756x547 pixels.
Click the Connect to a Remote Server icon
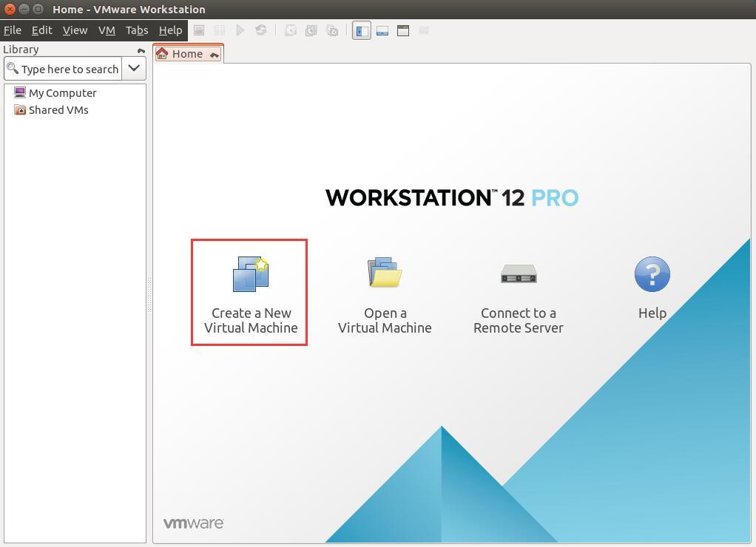click(519, 273)
